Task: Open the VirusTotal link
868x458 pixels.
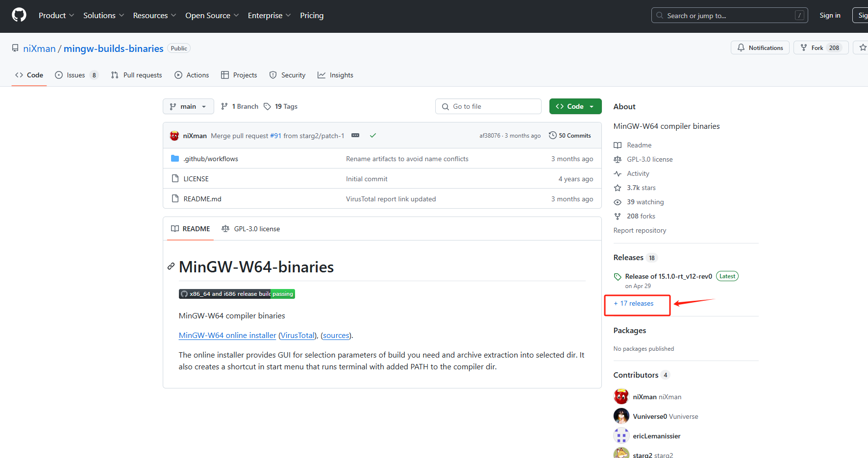Action: [298, 335]
